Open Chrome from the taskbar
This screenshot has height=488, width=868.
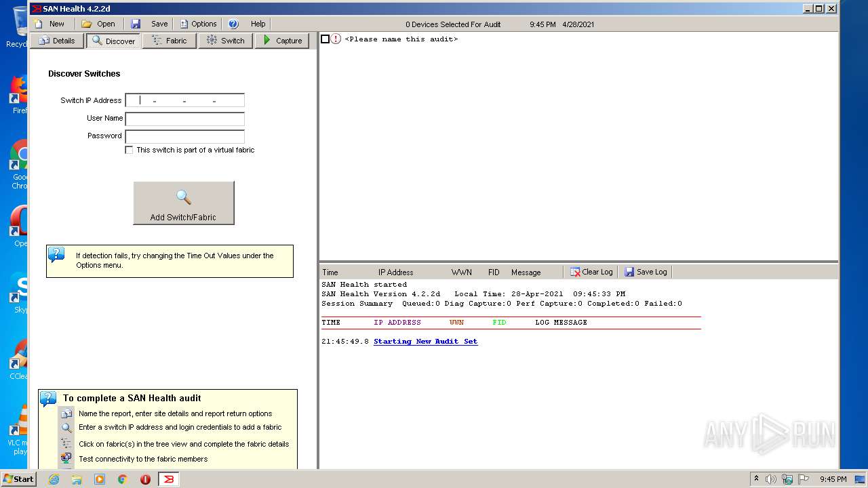click(x=122, y=479)
